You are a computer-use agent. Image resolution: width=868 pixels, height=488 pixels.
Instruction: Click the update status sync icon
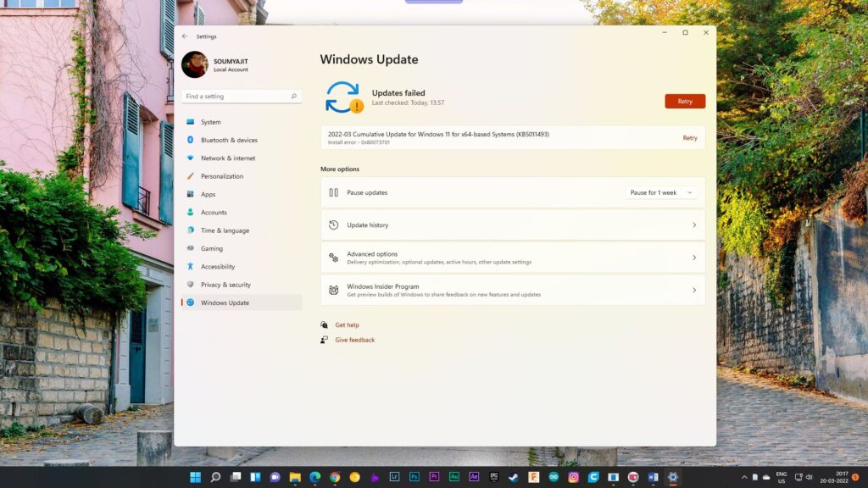click(344, 97)
